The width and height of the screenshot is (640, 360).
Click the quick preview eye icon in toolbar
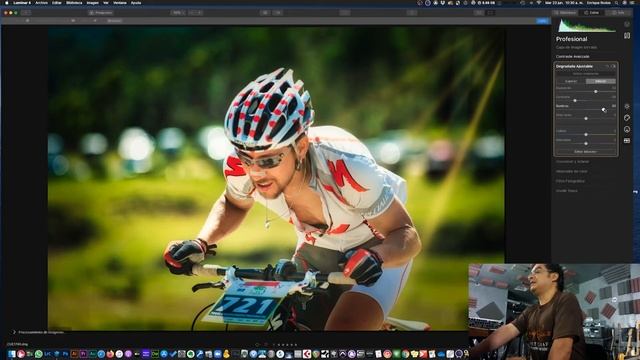(265, 13)
